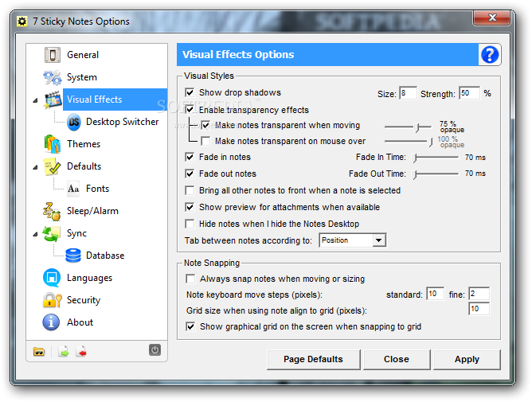Open the Security padlock icon
Viewport: 532px width, 402px height.
pyautogui.click(x=53, y=300)
